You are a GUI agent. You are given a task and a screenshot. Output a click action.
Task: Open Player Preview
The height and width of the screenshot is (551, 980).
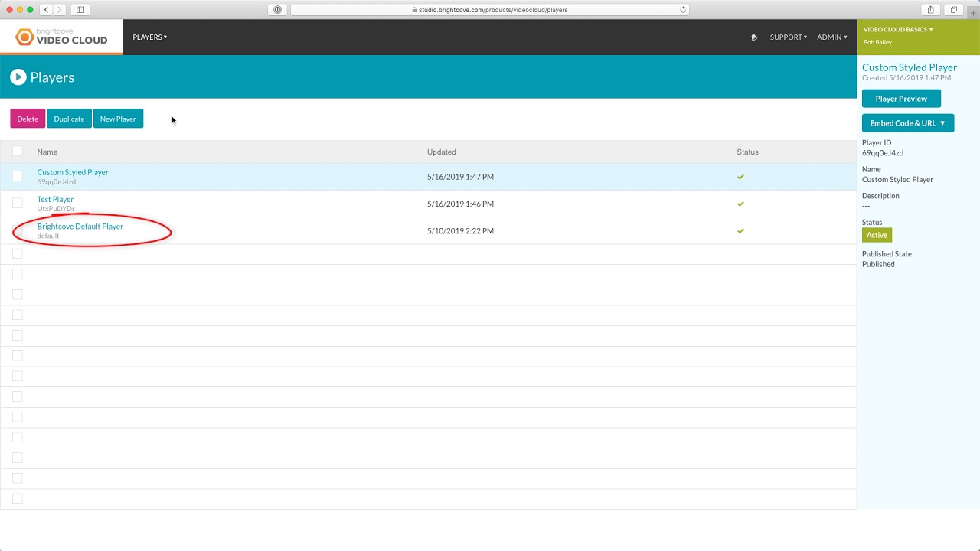(901, 99)
